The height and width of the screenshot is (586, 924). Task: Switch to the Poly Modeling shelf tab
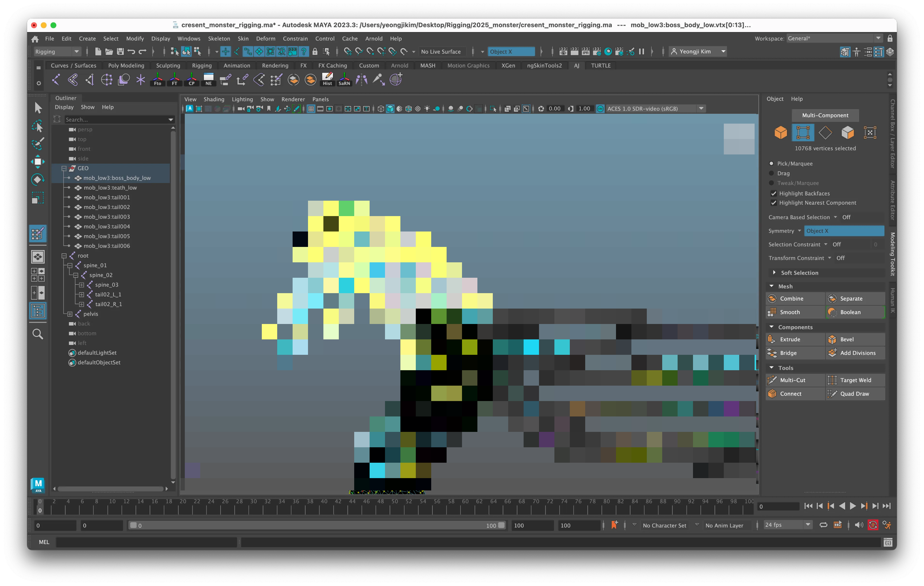(126, 66)
